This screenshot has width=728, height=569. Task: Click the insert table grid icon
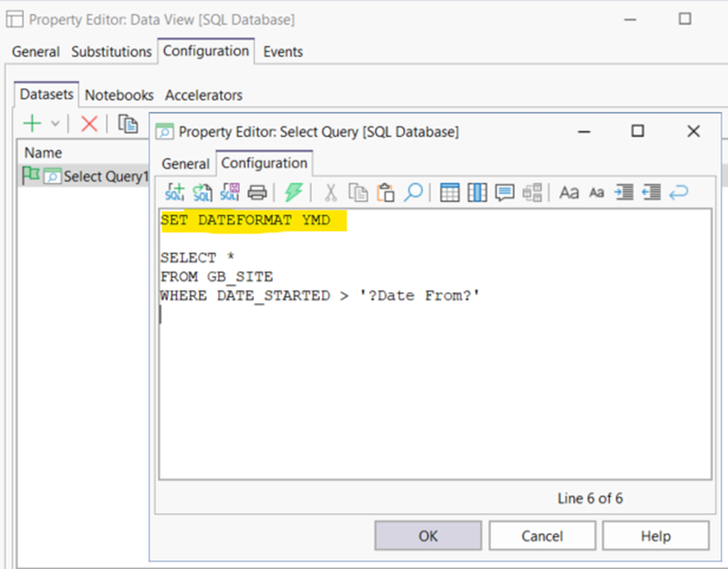pyautogui.click(x=450, y=192)
